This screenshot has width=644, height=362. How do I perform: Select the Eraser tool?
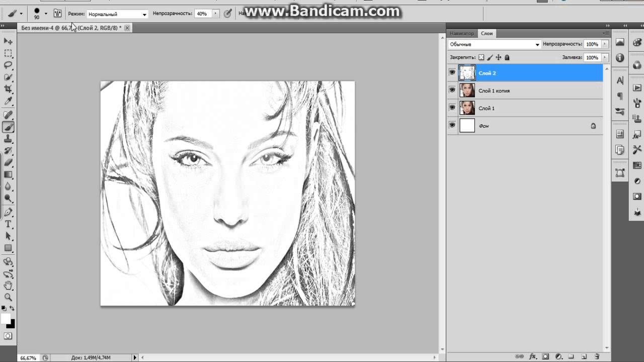tap(8, 162)
